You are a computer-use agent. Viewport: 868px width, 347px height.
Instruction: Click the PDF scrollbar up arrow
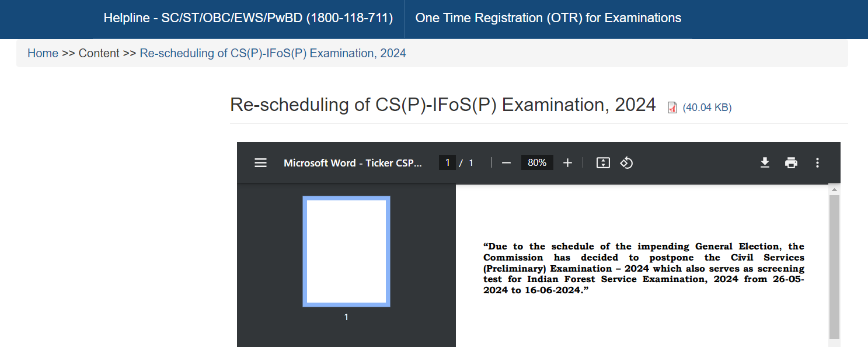coord(834,190)
